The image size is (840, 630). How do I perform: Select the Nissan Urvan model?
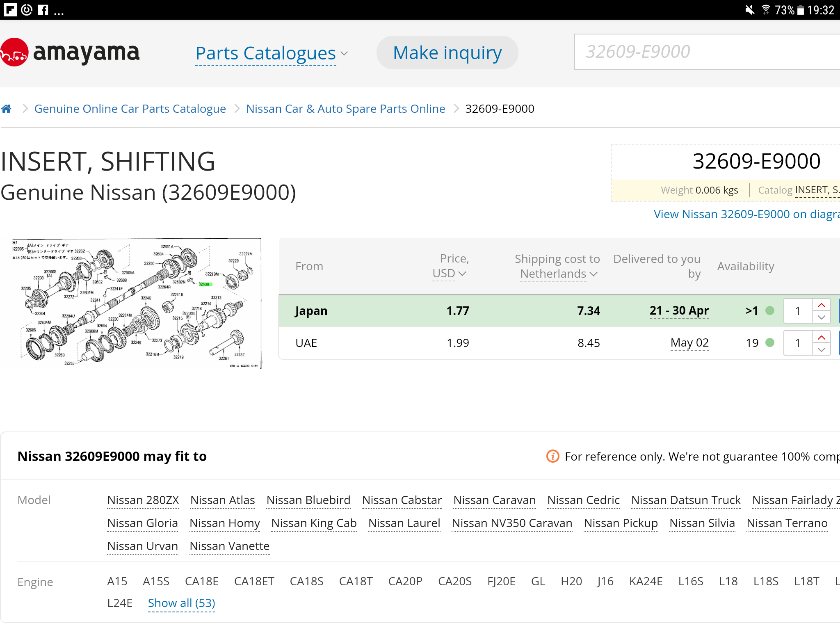(143, 546)
